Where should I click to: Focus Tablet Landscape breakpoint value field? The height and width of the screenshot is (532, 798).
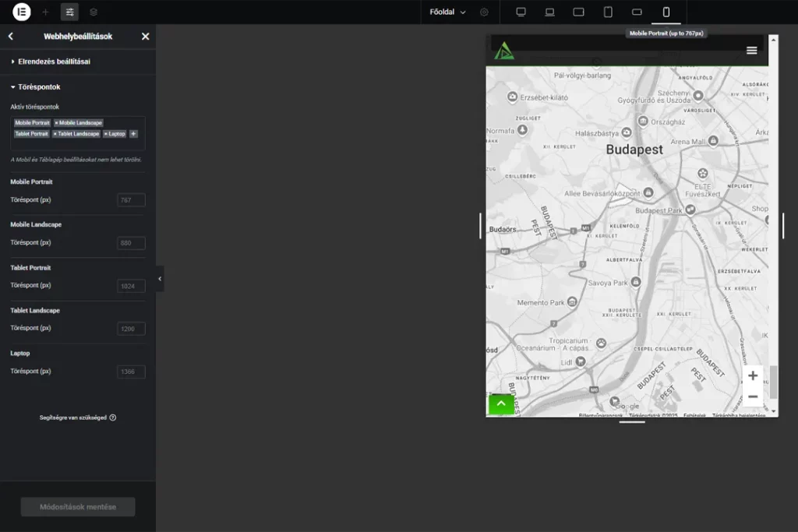[x=131, y=329]
